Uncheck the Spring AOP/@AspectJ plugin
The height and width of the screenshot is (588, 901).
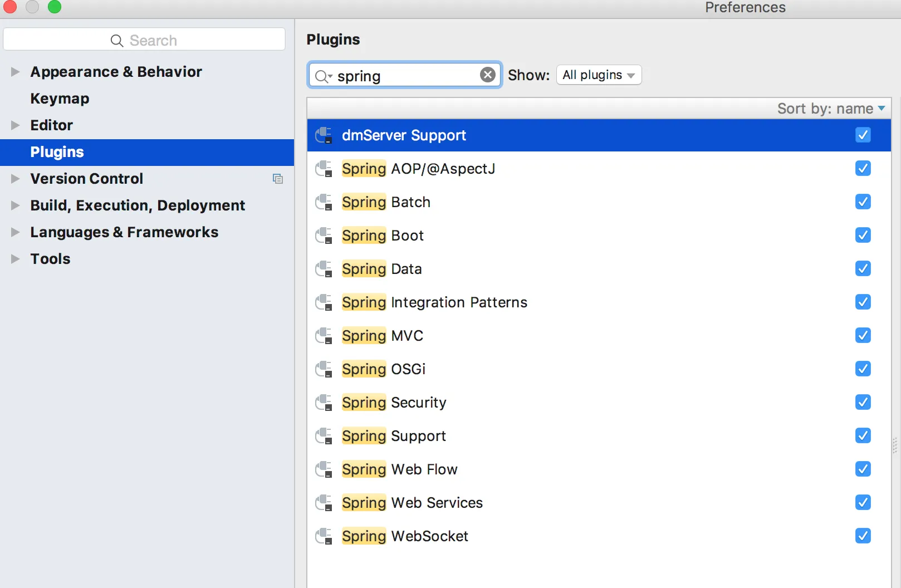pos(863,168)
